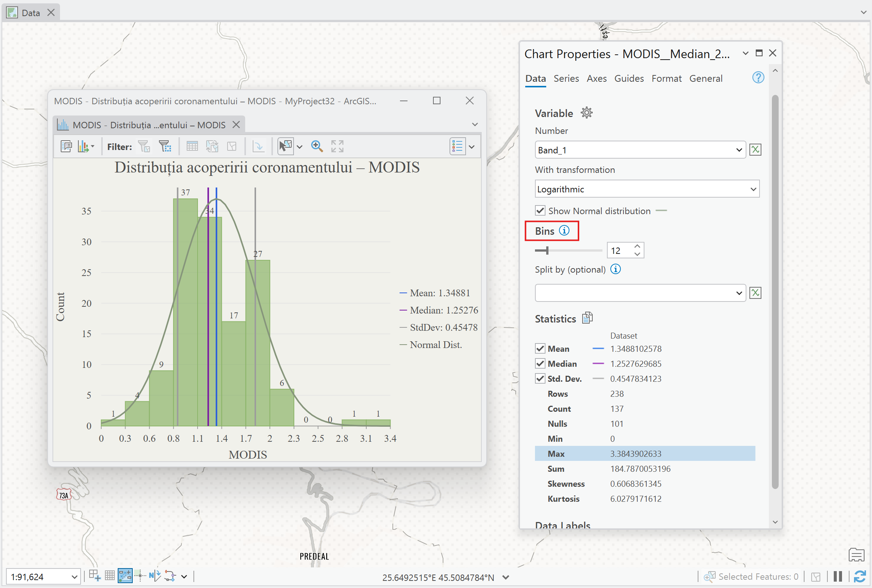
Task: Click Filter by Selection funnel icon
Action: tap(144, 146)
